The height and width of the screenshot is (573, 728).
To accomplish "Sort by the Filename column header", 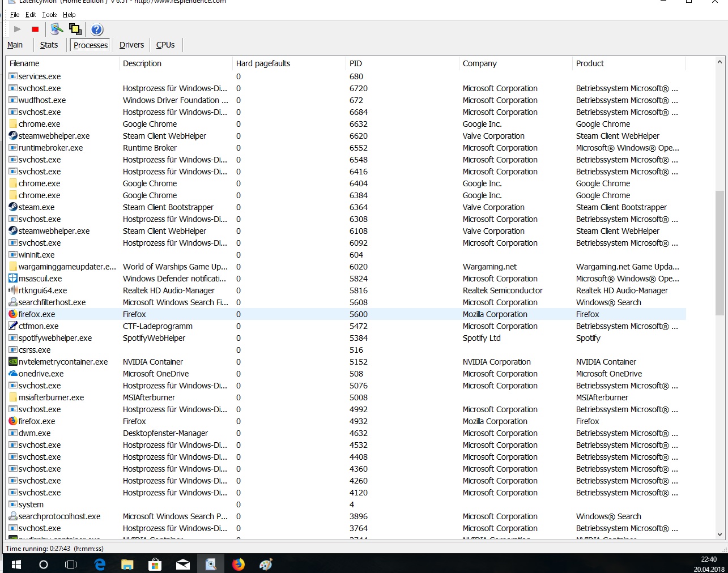I will (62, 63).
